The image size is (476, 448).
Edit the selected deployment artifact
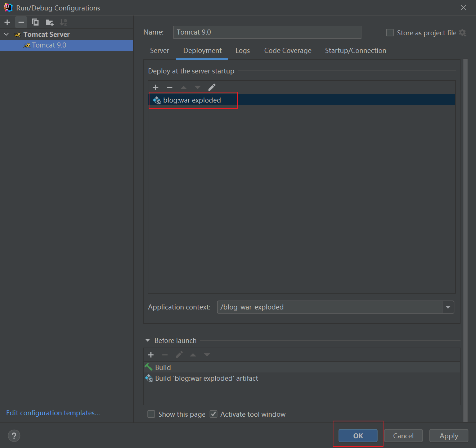pos(212,87)
